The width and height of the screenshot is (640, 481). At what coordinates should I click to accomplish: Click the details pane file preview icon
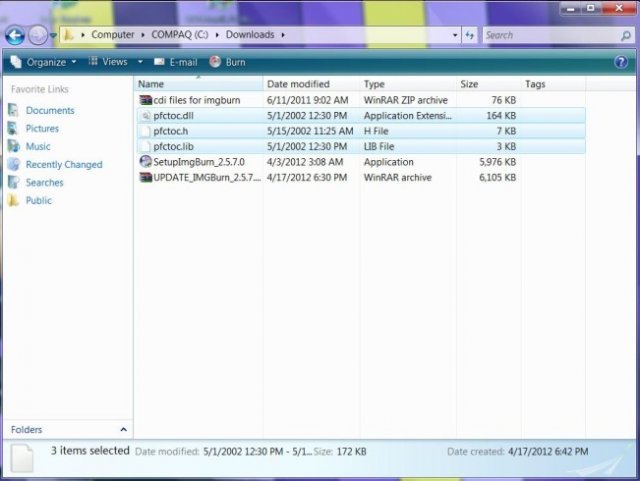tap(22, 459)
